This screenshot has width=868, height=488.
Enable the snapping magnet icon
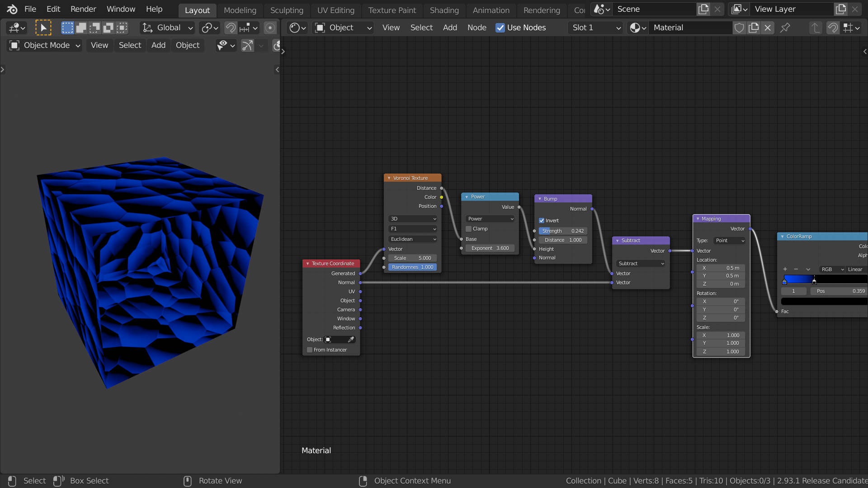230,28
